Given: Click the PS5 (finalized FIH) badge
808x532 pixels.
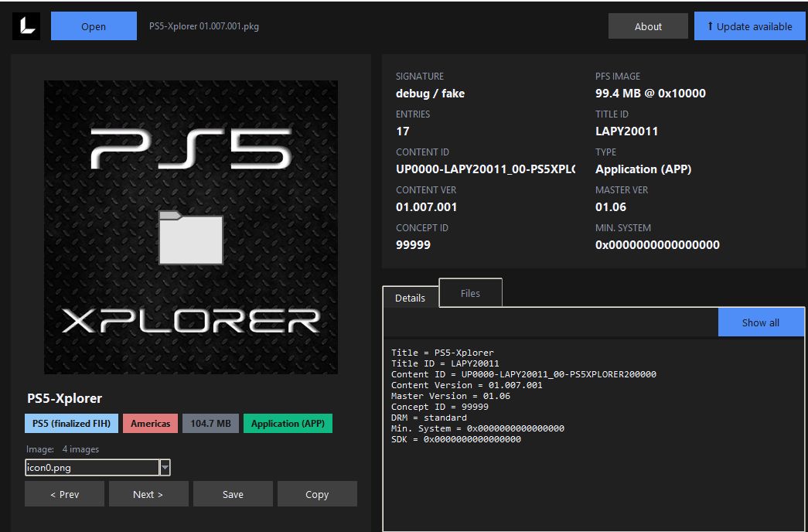Looking at the screenshot, I should tap(72, 423).
